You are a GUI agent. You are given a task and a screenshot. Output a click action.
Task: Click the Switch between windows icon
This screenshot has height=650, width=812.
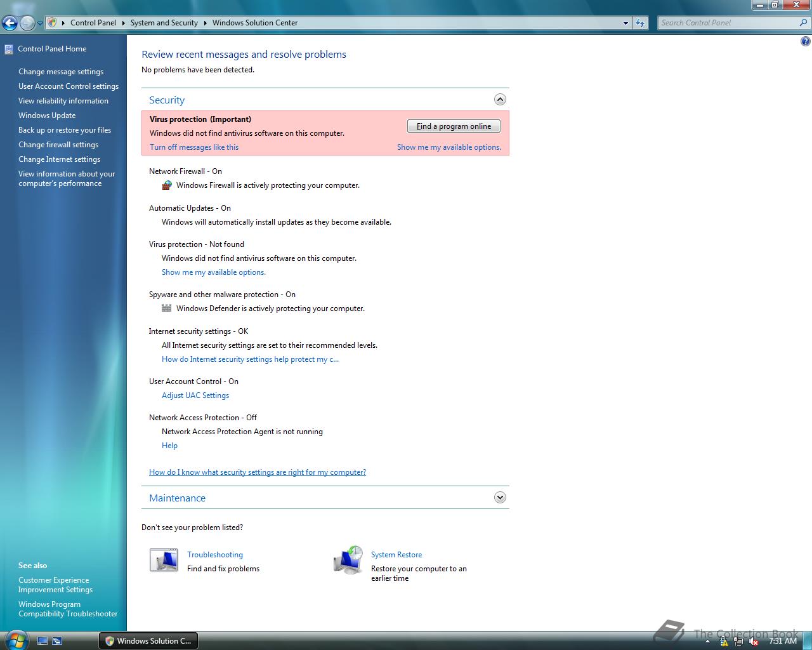[57, 641]
